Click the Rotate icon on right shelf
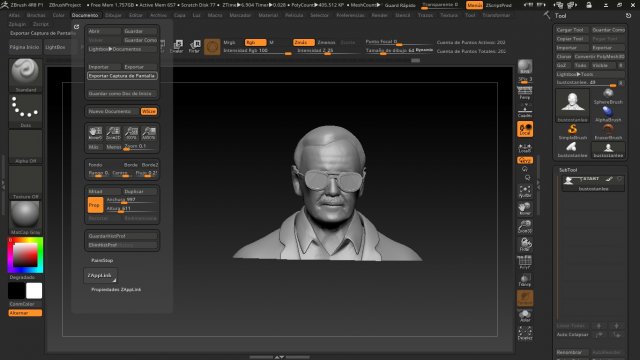Screen dimensions: 640x360 click(525, 244)
